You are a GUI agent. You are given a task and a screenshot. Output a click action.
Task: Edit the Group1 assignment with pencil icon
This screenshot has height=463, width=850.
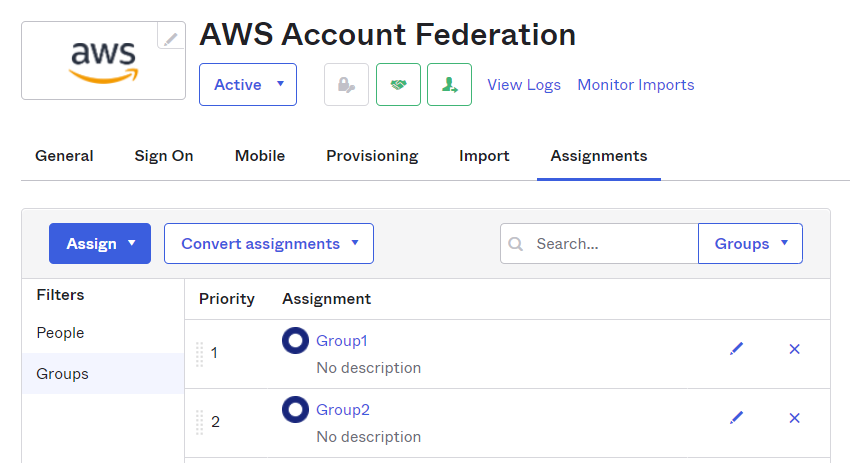pos(737,349)
